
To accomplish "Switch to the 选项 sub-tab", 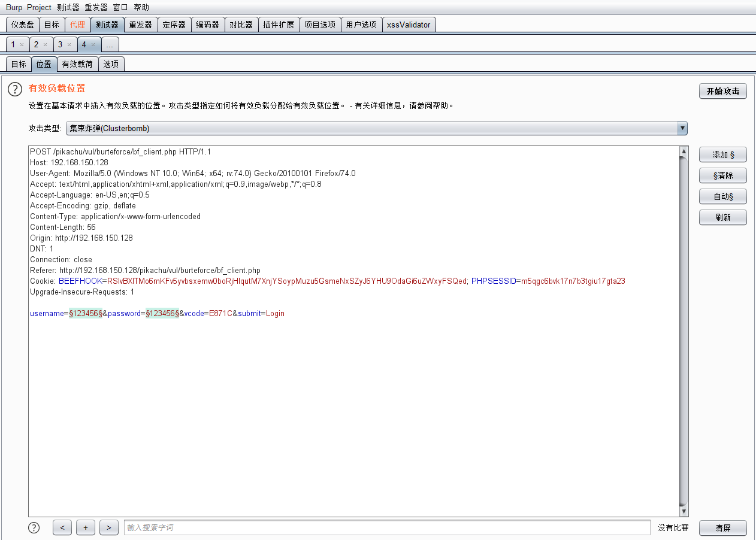I will coord(111,64).
